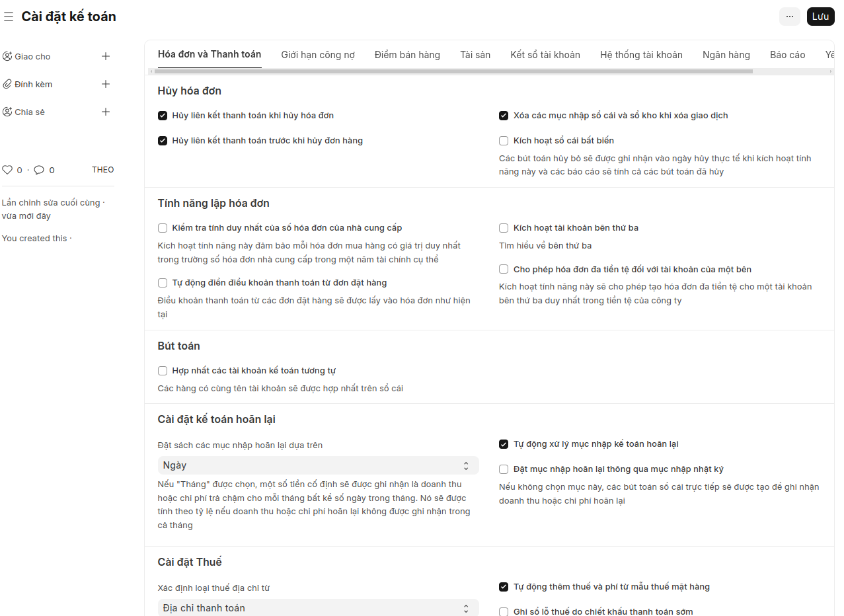Viewport: 844px width, 616px height.
Task: Click the plus icon next to Giao cho
Action: click(106, 56)
